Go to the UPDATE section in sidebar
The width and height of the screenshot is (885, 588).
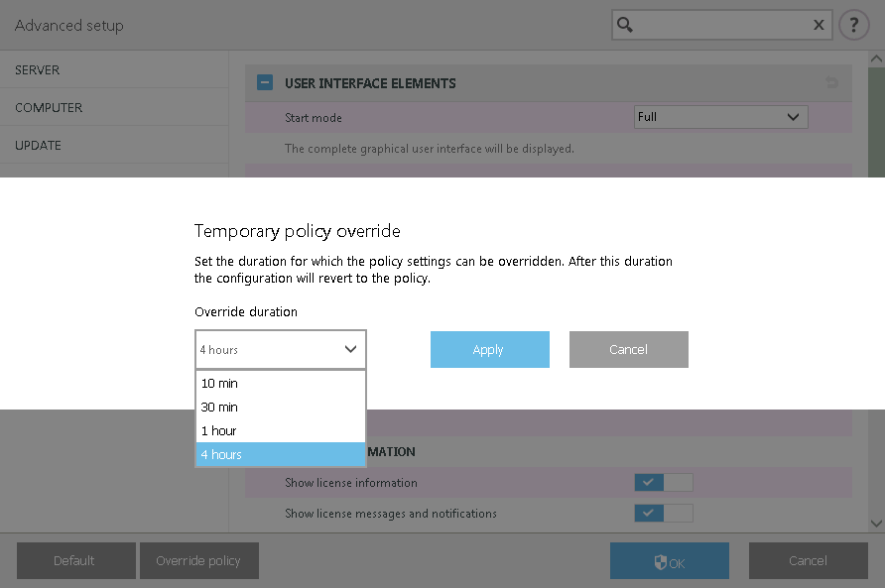click(38, 145)
